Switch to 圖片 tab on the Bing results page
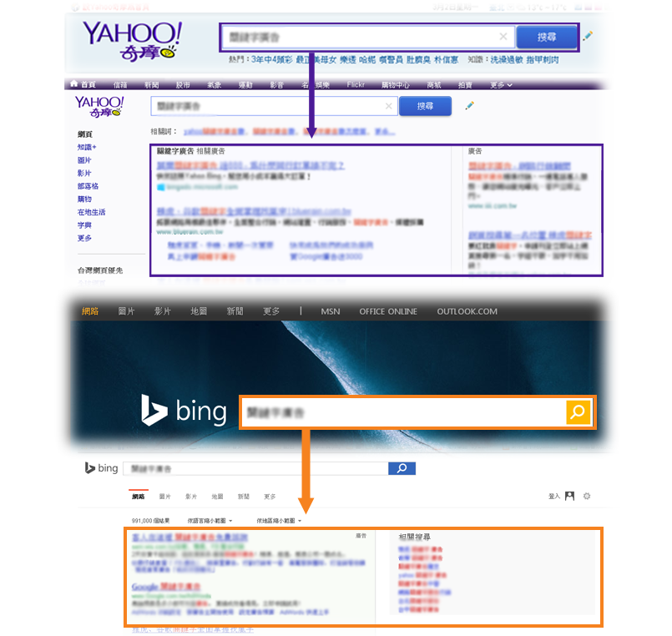Image resolution: width=672 pixels, height=636 pixels. pos(165,497)
